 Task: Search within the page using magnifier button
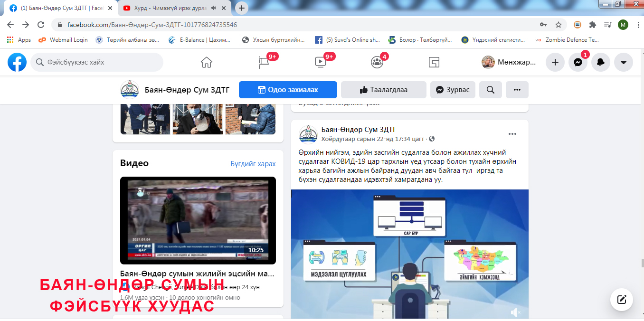491,90
